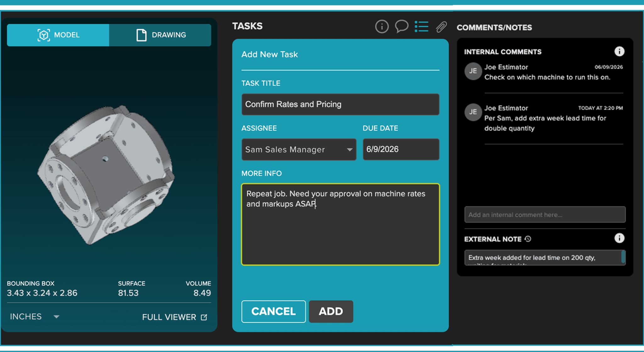Click the surface value 81.53

click(128, 293)
